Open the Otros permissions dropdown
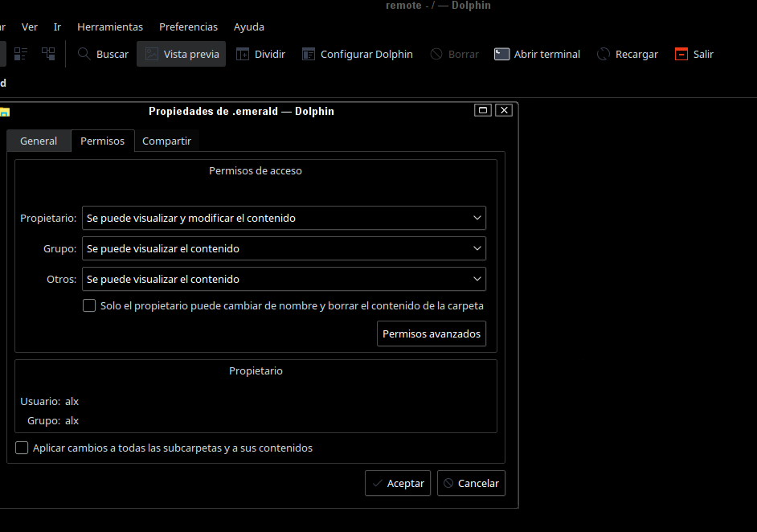This screenshot has height=532, width=757. click(284, 279)
